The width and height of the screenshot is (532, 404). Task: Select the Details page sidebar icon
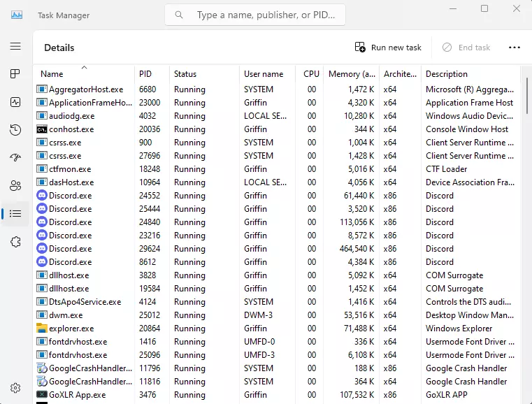(x=15, y=214)
